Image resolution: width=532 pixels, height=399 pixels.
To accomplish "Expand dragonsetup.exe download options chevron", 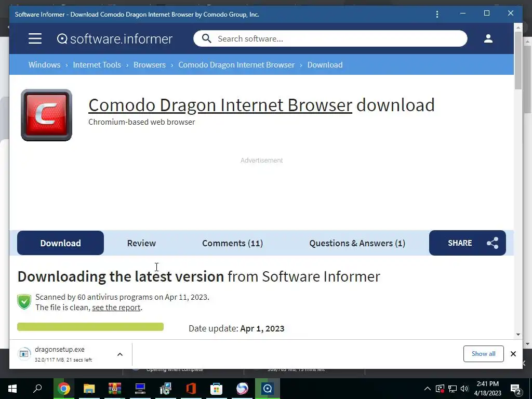I will [120, 354].
